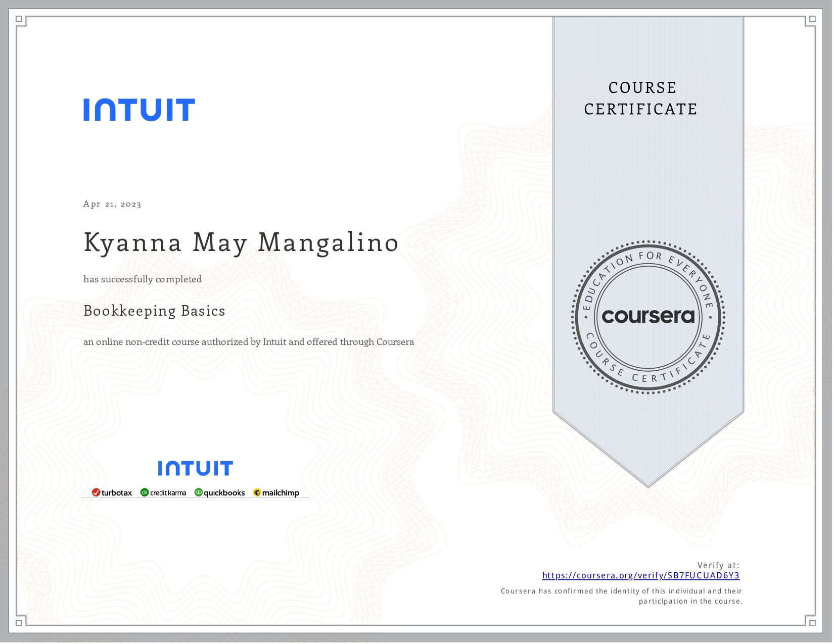
Task: Click the Verify at label
Action: 718,565
